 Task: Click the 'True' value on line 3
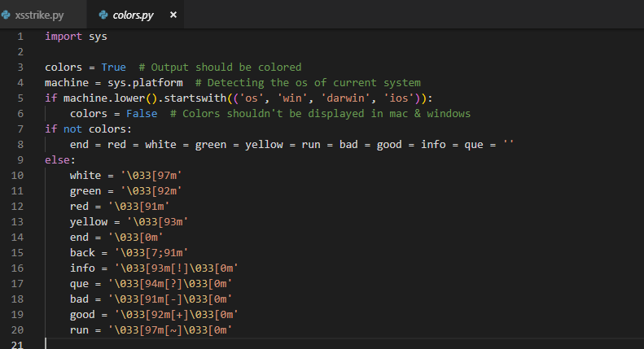113,68
